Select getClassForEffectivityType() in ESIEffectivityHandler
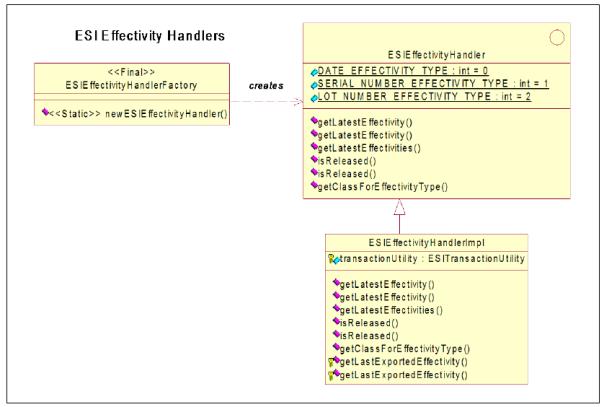The image size is (604, 407). pos(383,187)
